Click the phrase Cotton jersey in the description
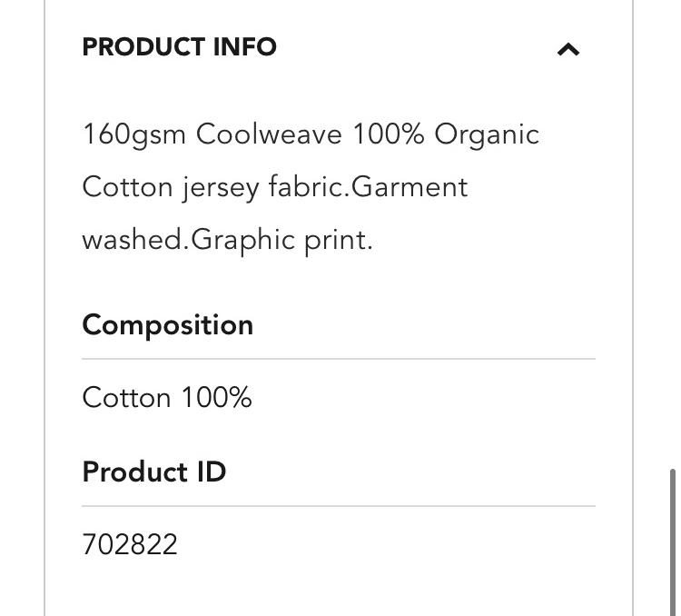 (171, 187)
